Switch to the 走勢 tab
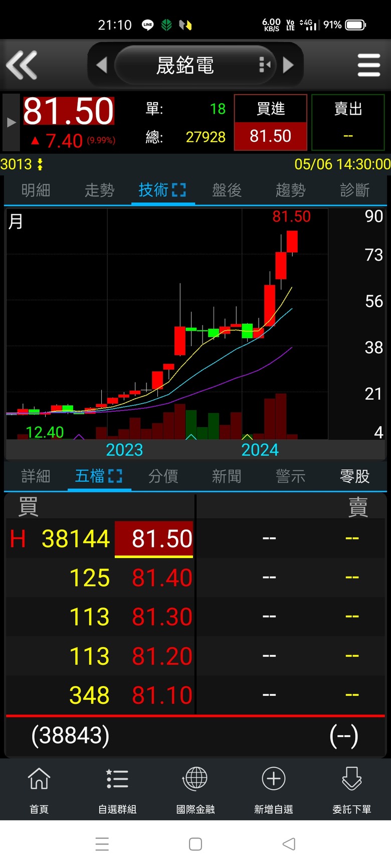This screenshot has height=868, width=391. 100,190
